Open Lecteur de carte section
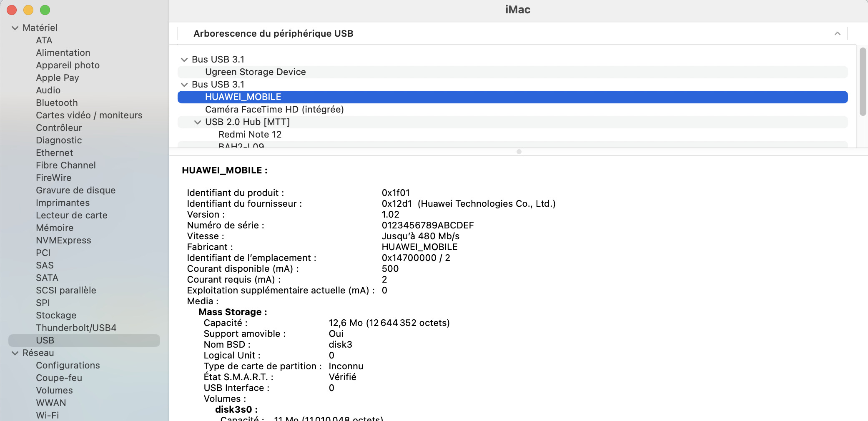 click(x=71, y=215)
